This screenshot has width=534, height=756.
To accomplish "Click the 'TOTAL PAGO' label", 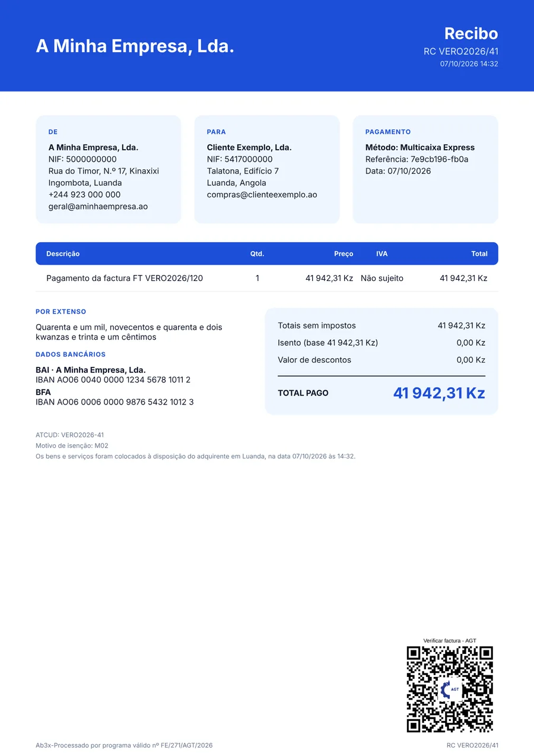I will 303,393.
